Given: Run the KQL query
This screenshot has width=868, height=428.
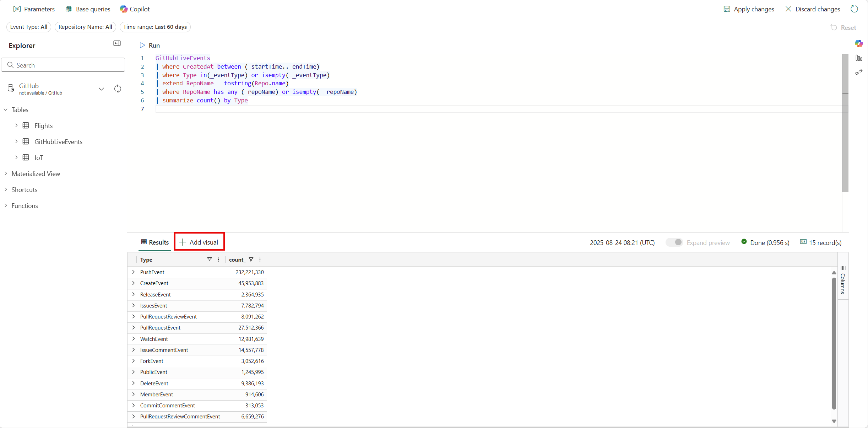Looking at the screenshot, I should tap(150, 45).
